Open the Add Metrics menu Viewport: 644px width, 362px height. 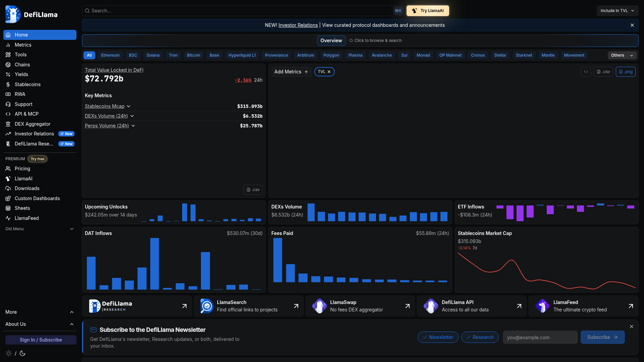pos(291,72)
